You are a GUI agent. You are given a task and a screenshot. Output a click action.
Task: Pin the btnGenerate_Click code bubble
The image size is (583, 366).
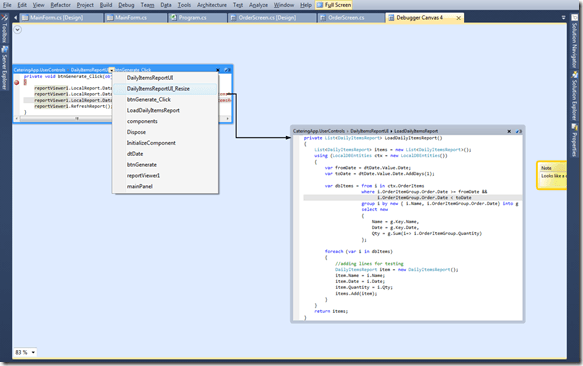[x=227, y=70]
